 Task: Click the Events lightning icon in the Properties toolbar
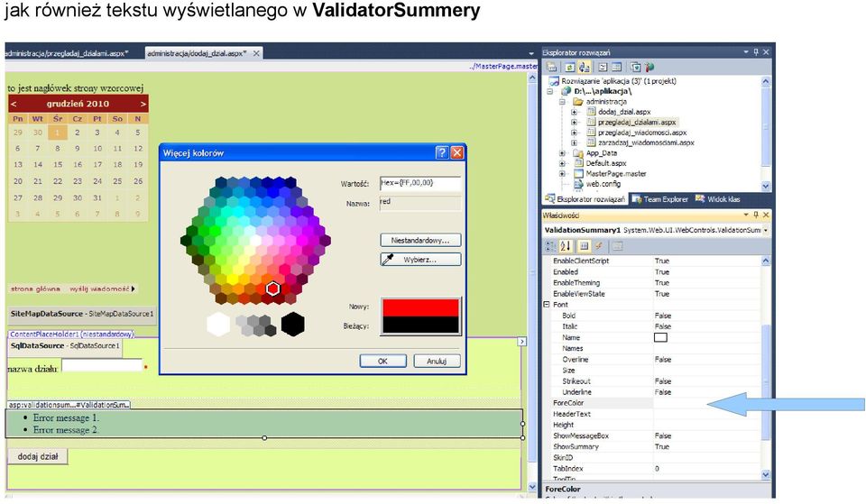pos(599,246)
